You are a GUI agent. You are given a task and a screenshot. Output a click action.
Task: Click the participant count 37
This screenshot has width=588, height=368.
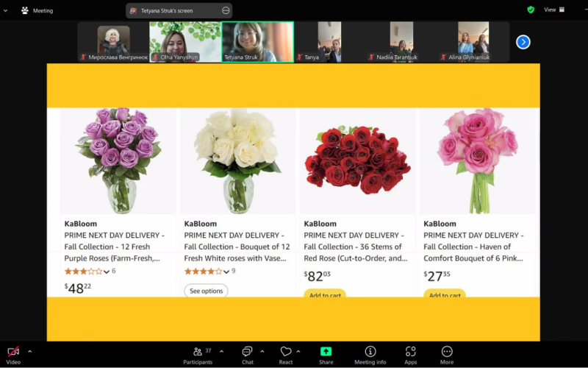click(209, 350)
